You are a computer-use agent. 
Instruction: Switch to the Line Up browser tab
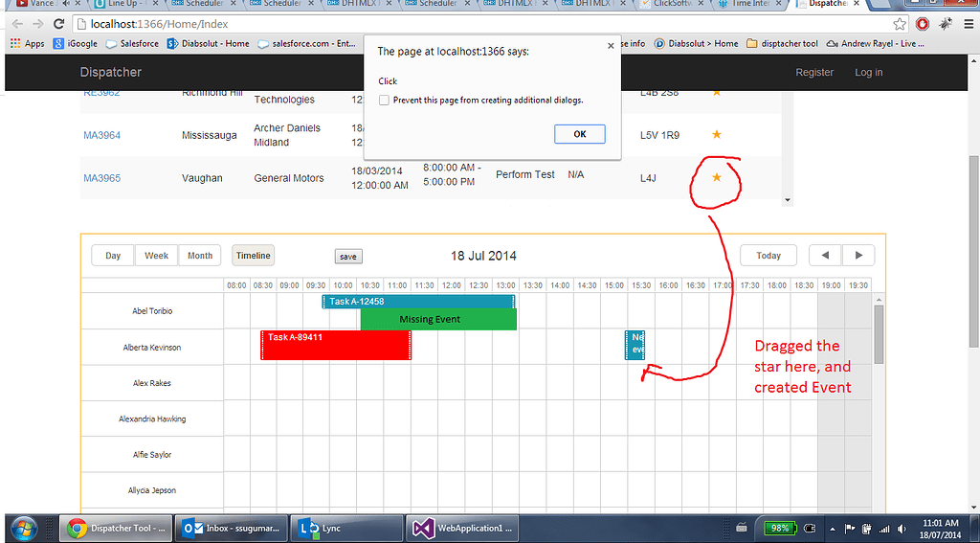coord(122,4)
